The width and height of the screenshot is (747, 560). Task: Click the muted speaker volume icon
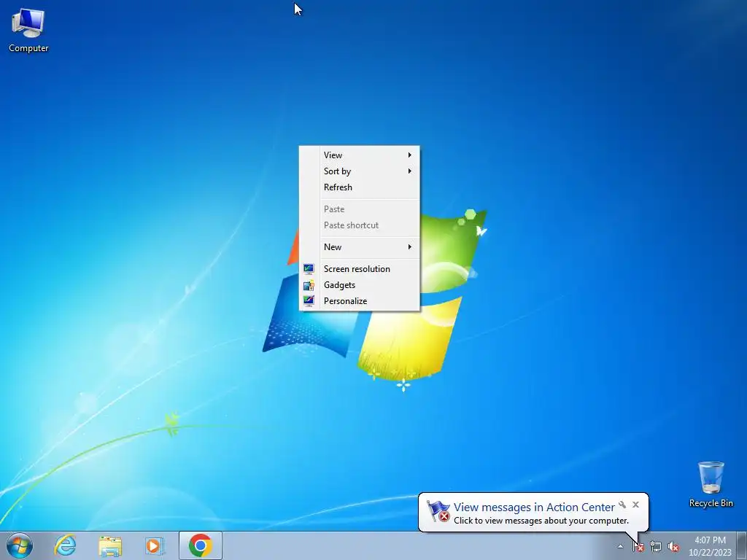pyautogui.click(x=673, y=547)
